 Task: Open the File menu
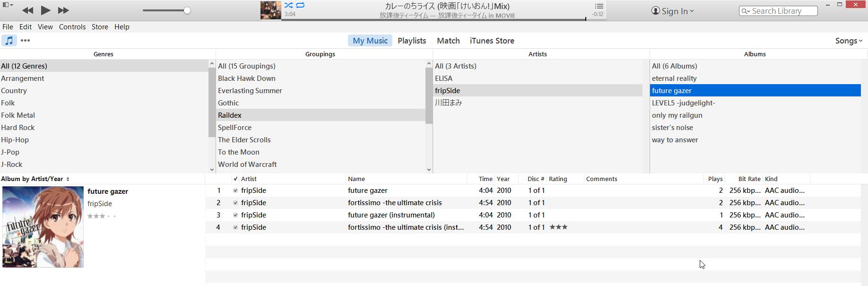tap(8, 27)
